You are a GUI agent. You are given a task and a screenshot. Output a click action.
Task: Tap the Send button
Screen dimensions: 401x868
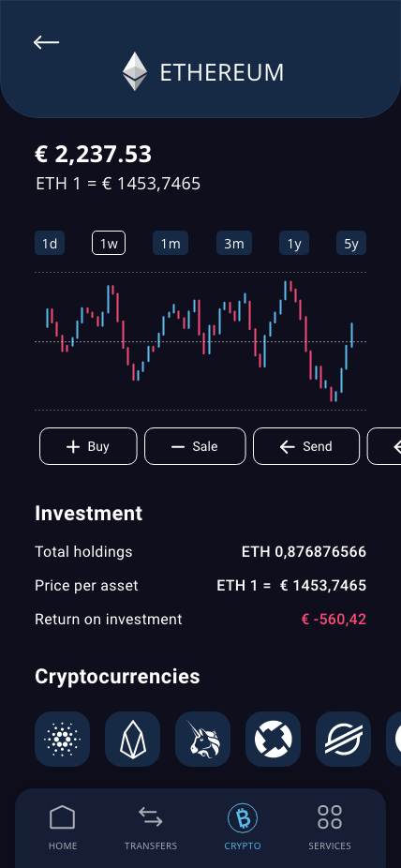[x=306, y=446]
